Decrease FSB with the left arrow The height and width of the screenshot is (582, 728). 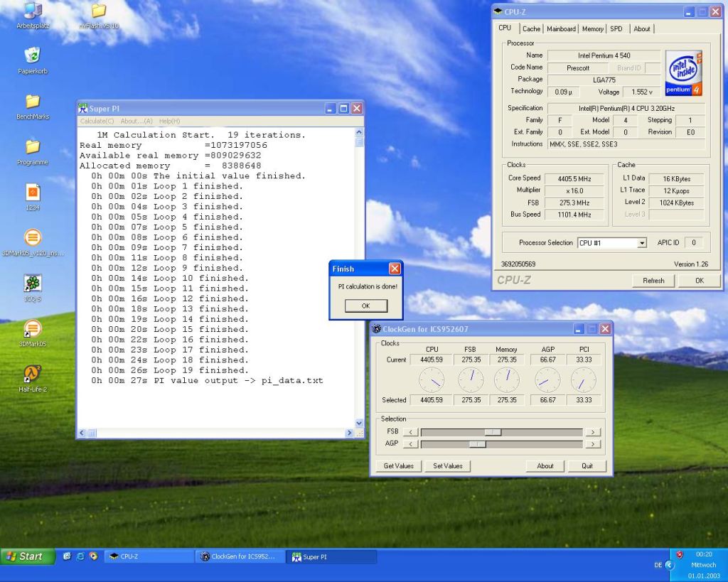(410, 432)
